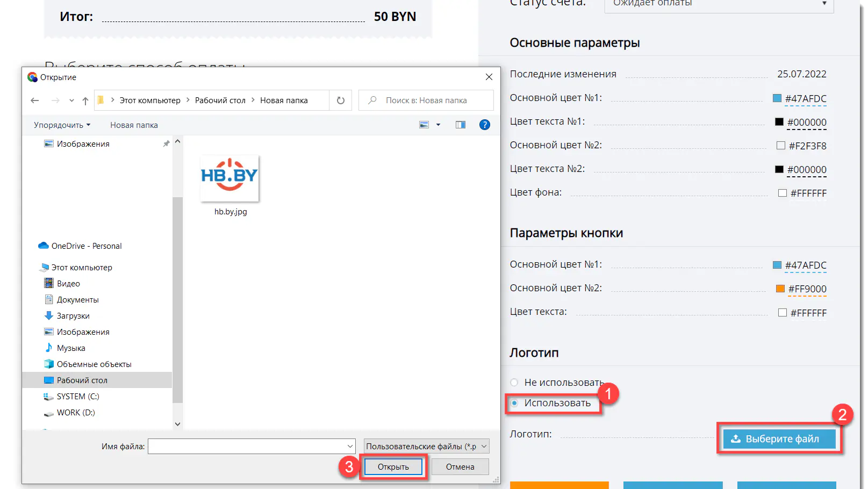The height and width of the screenshot is (489, 868).
Task: Open file dialog help icon
Action: [484, 125]
